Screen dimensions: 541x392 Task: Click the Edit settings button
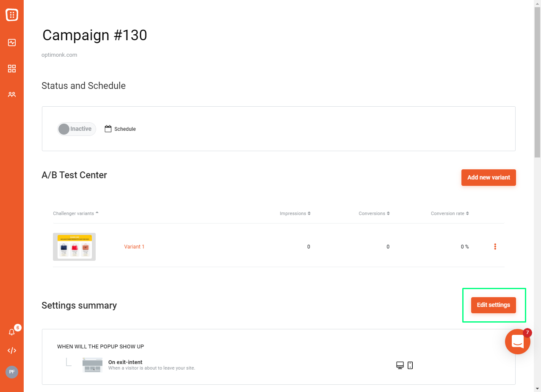tap(494, 305)
